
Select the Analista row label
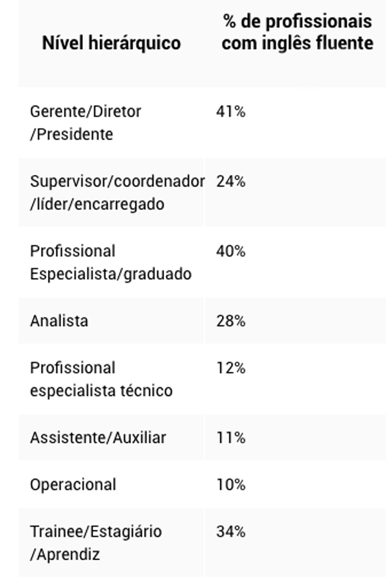click(59, 321)
